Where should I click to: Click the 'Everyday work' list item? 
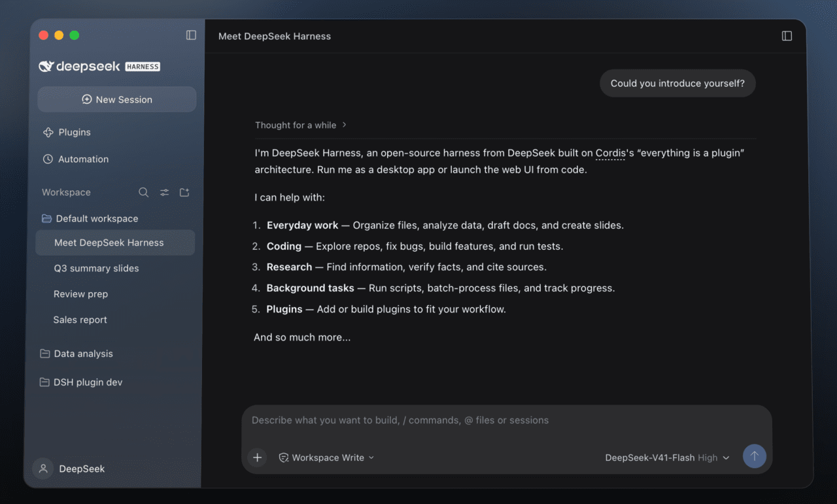coord(438,226)
